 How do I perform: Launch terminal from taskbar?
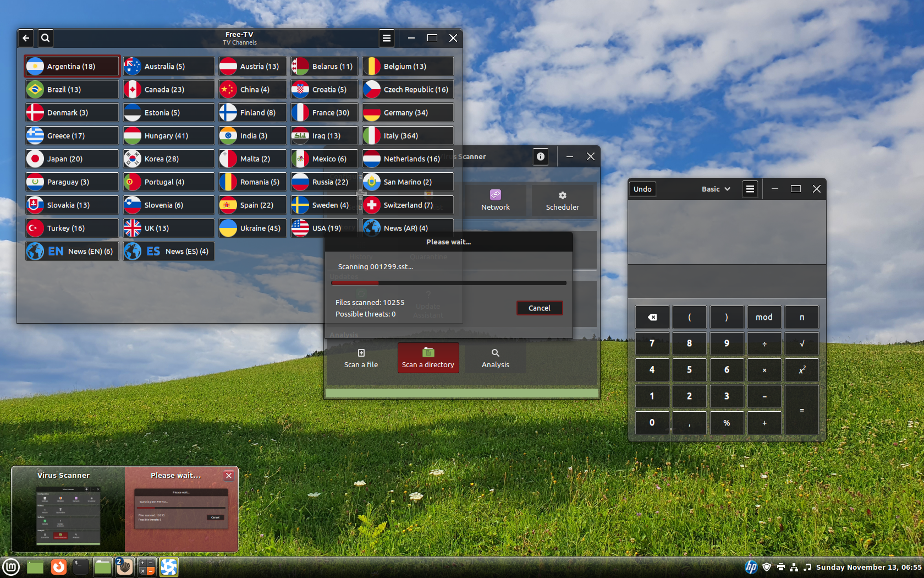click(x=80, y=567)
